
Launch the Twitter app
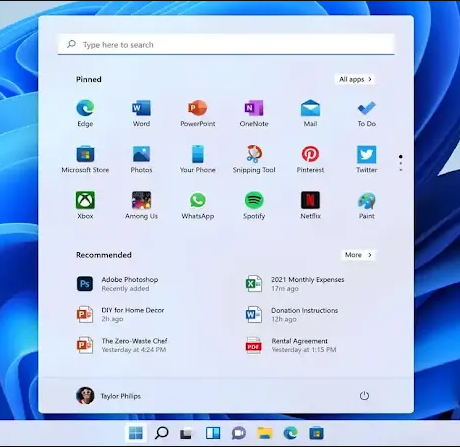(x=367, y=159)
